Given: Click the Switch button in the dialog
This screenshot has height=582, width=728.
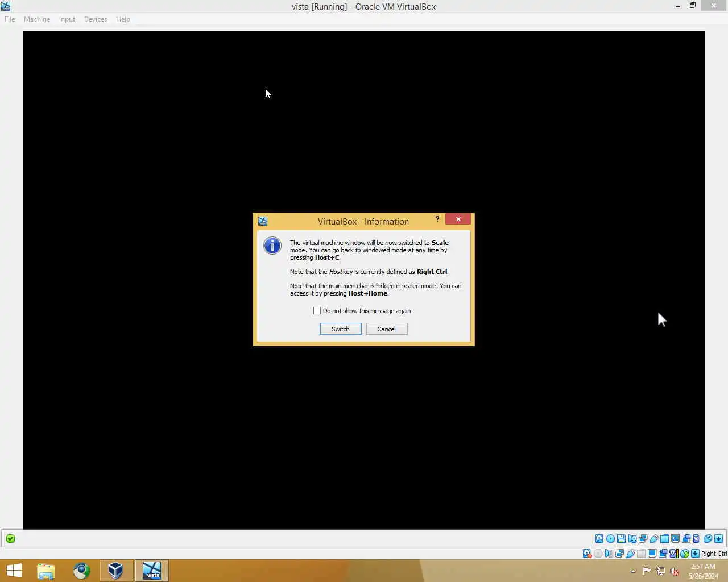Looking at the screenshot, I should pos(341,329).
